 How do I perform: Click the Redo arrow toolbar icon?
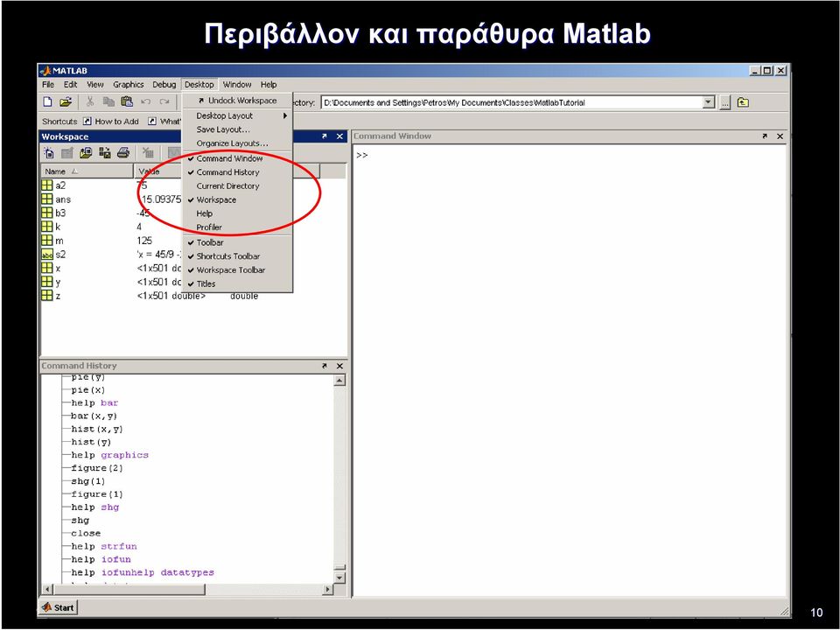(164, 101)
